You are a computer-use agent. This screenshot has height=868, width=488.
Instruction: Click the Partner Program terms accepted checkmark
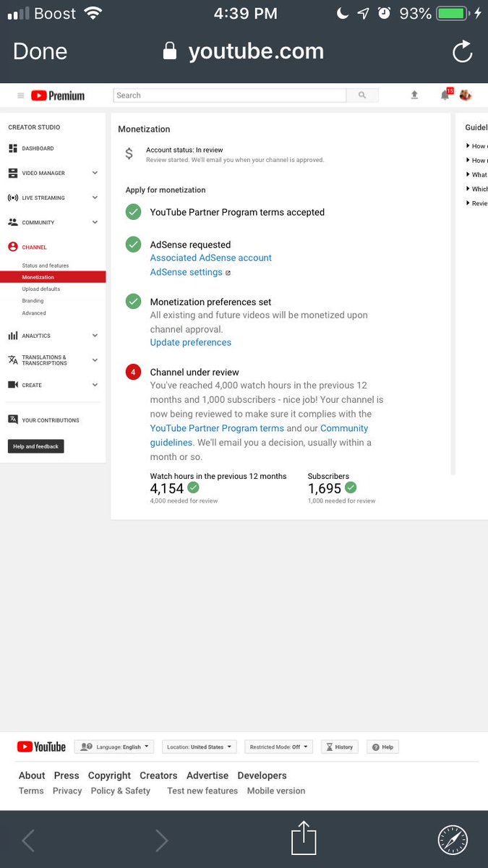click(133, 212)
